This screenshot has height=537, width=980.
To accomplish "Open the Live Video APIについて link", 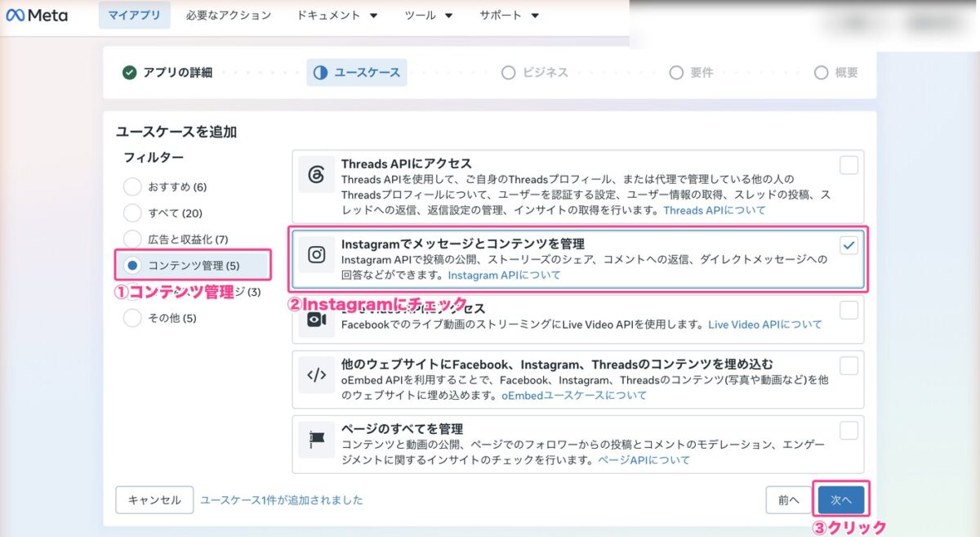I will click(x=765, y=324).
